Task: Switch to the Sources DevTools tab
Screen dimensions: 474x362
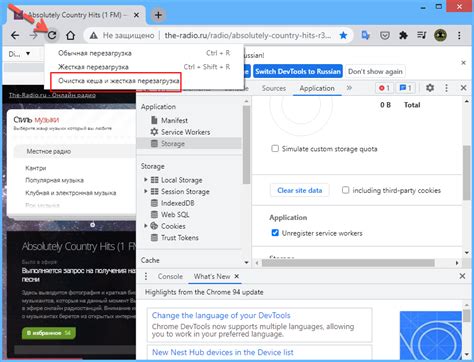Action: tap(274, 88)
